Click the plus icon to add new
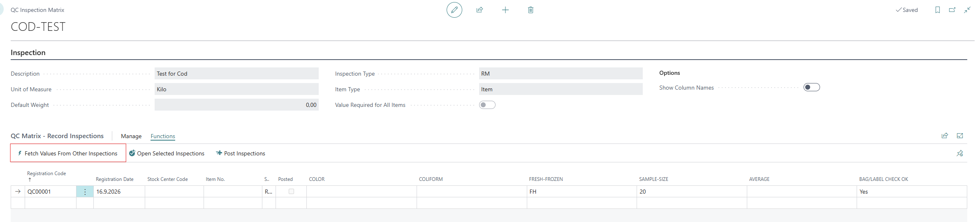The image size is (980, 222). [x=505, y=10]
